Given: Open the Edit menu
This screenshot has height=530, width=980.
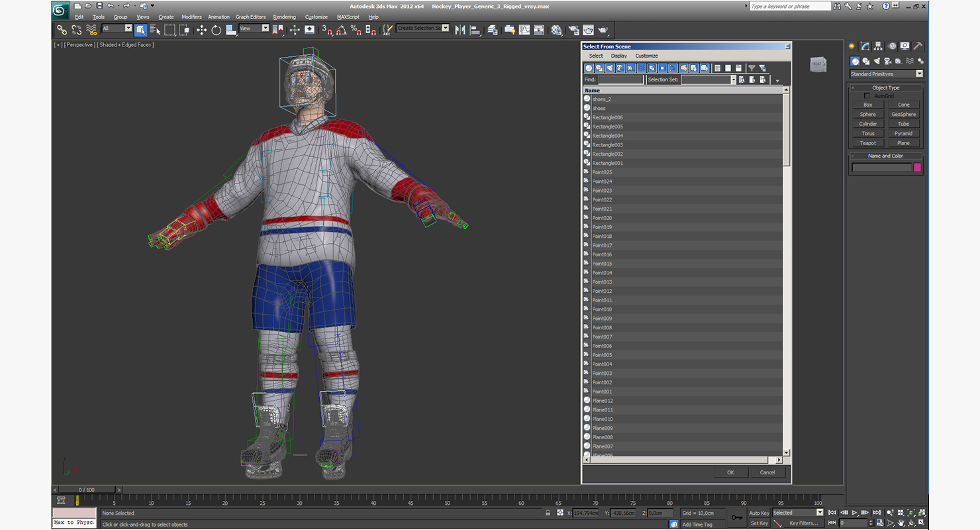Looking at the screenshot, I should (x=79, y=17).
